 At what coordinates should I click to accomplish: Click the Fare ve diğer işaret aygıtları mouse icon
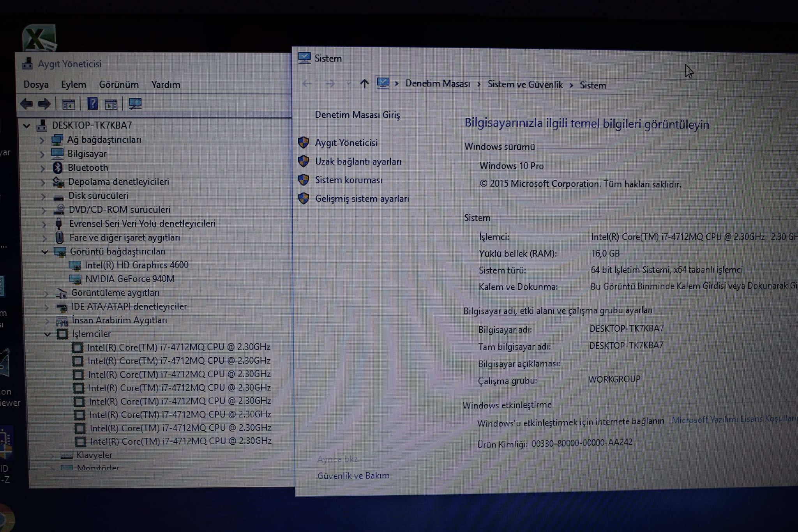tap(59, 237)
